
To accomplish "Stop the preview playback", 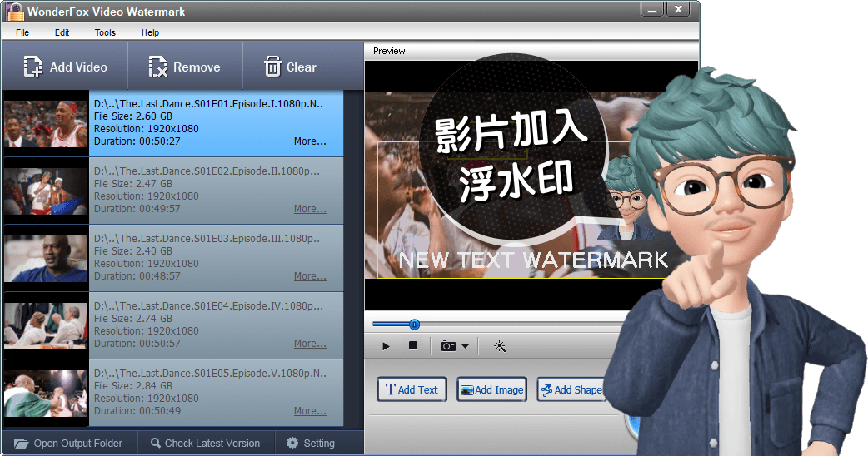I will click(x=413, y=345).
